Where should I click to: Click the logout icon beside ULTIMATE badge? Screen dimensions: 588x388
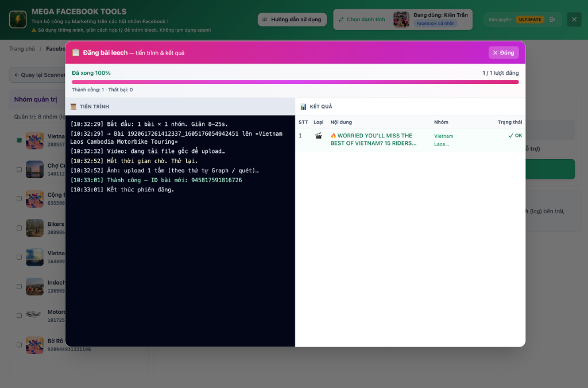pyautogui.click(x=552, y=20)
